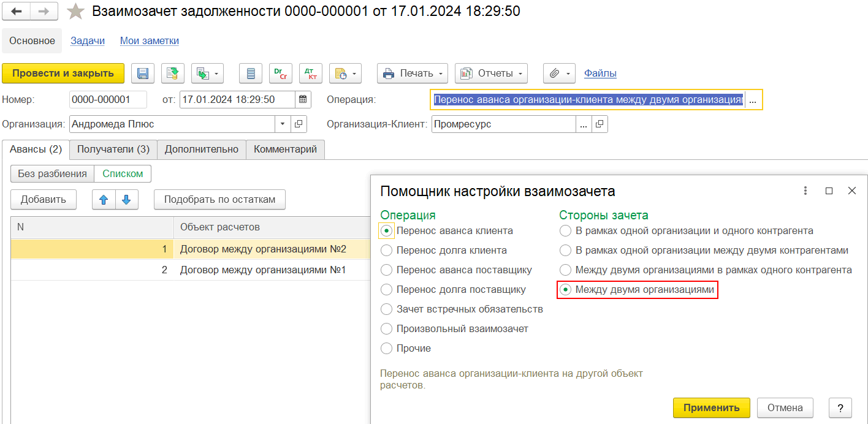
Task: Switch to Авансы (2) tab
Action: (36, 149)
